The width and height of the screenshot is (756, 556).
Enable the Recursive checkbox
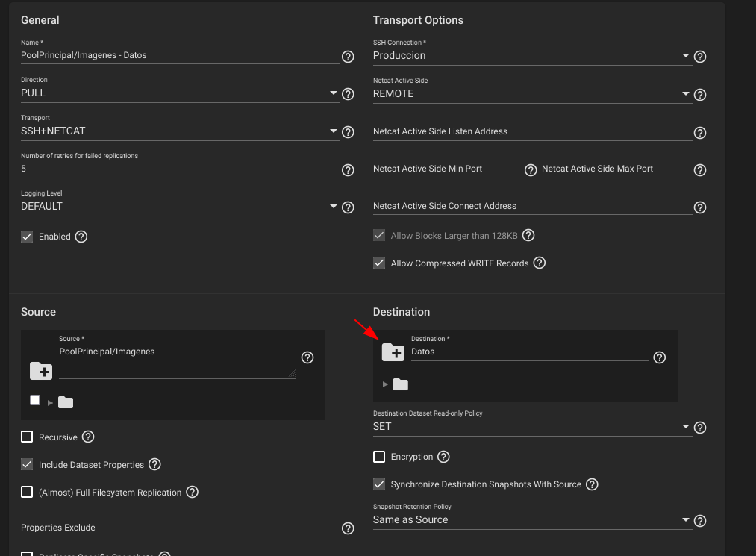coord(27,437)
